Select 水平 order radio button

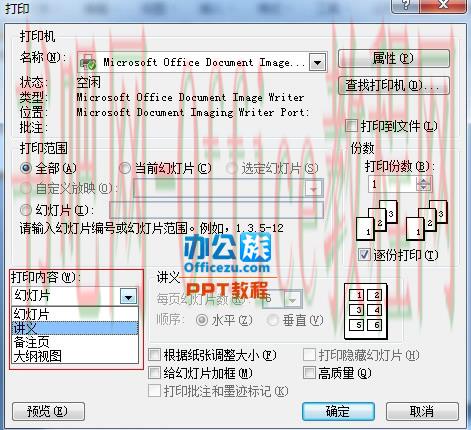pyautogui.click(x=202, y=320)
